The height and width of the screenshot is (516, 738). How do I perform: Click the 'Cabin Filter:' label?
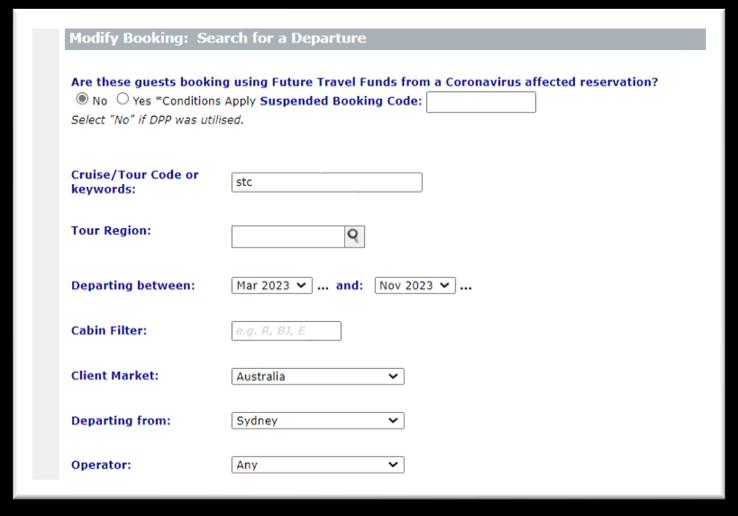pyautogui.click(x=109, y=331)
